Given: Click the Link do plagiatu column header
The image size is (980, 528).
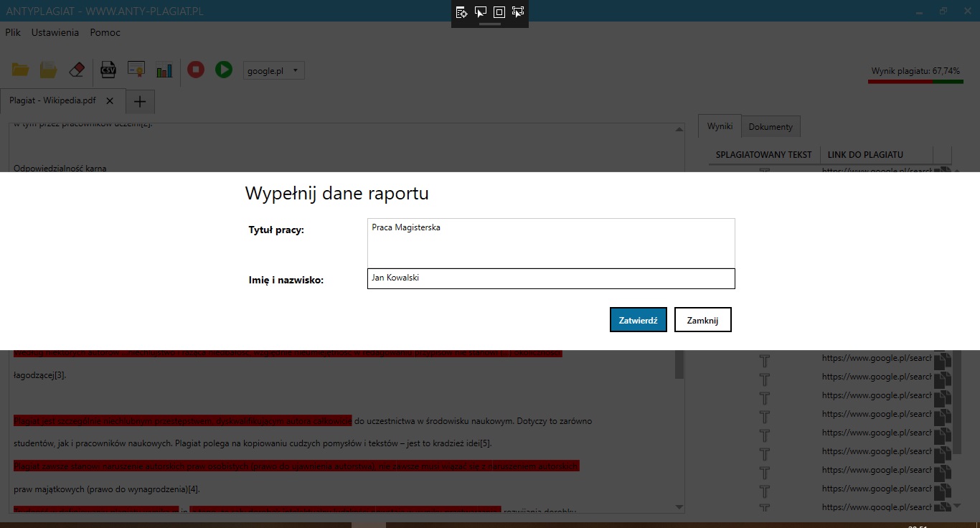Looking at the screenshot, I should point(865,154).
